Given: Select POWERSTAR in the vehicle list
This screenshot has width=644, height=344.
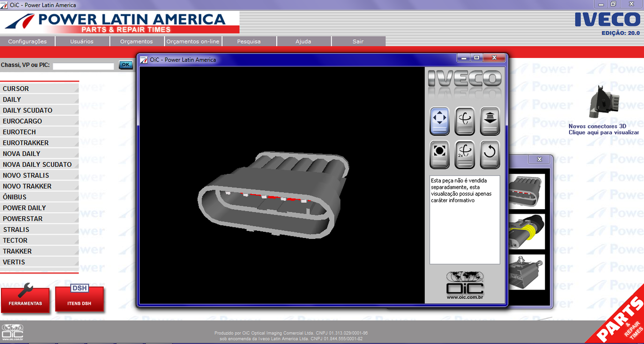Looking at the screenshot, I should [x=40, y=218].
